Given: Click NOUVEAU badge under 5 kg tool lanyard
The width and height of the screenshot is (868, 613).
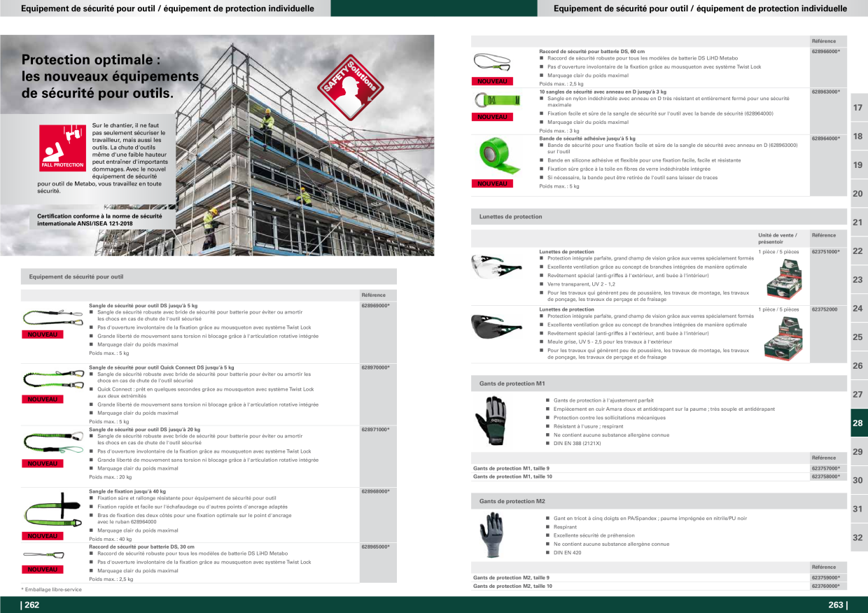Looking at the screenshot, I should point(43,334).
